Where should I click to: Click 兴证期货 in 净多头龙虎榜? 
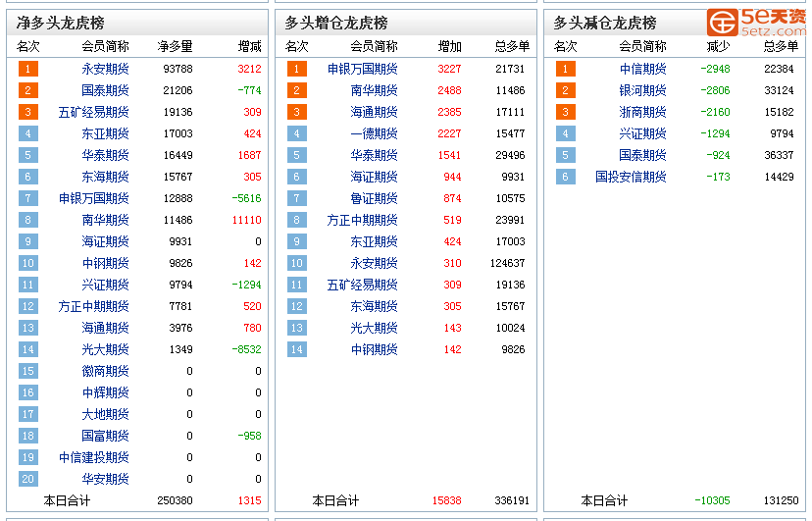coord(105,285)
